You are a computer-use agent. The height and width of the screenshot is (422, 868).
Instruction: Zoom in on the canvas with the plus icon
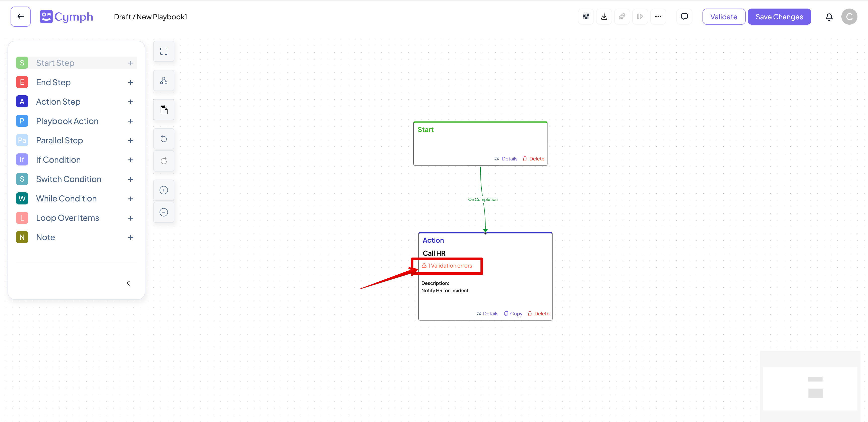point(164,190)
